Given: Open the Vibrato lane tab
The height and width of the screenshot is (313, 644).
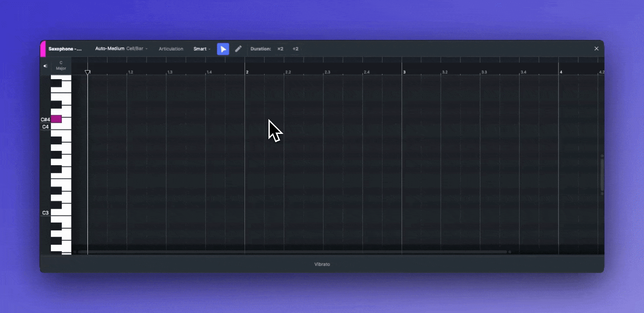Looking at the screenshot, I should coord(322,264).
